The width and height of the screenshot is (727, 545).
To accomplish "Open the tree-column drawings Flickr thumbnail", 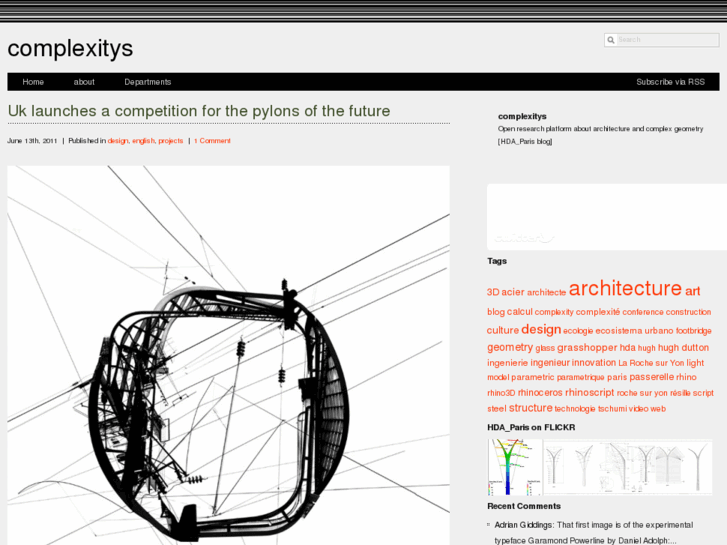I will (628, 467).
